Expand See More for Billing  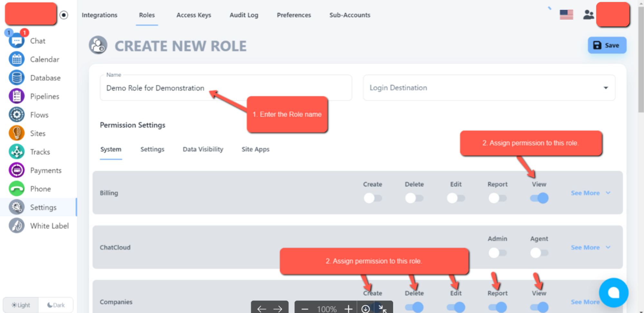click(590, 193)
